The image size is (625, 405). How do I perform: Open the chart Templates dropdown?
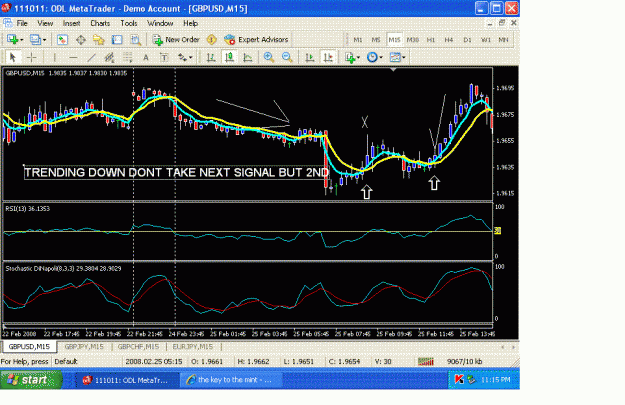397,57
